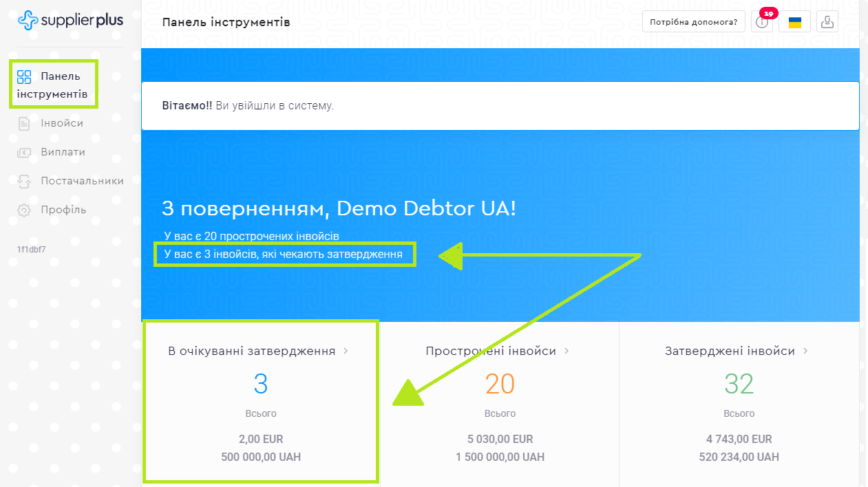Open the dashboard via its grid icon
This screenshot has height=487, width=868.
coord(24,76)
